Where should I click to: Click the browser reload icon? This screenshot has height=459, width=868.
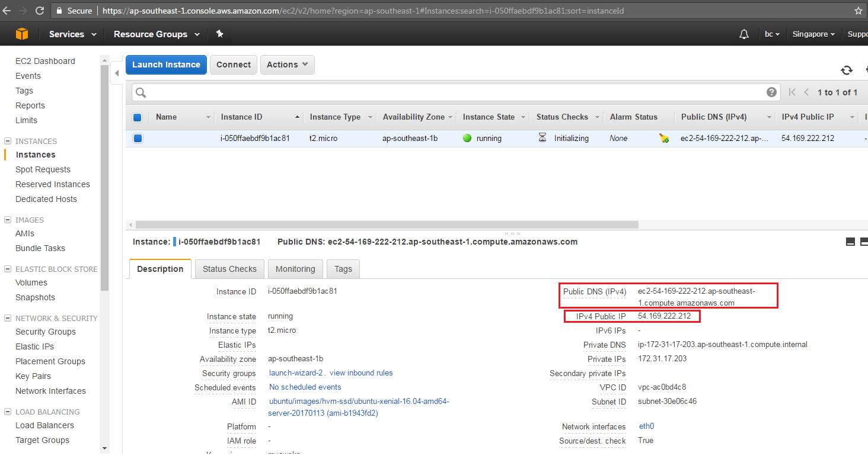click(x=40, y=10)
